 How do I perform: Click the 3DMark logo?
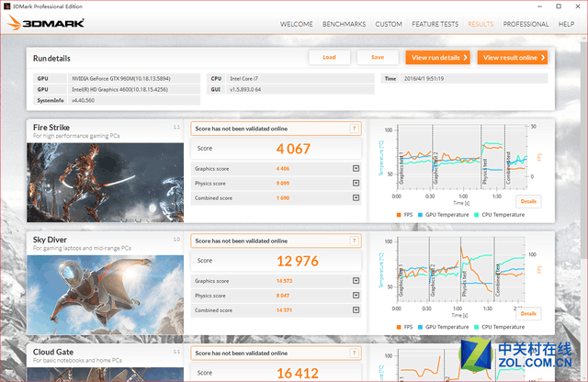pos(45,23)
